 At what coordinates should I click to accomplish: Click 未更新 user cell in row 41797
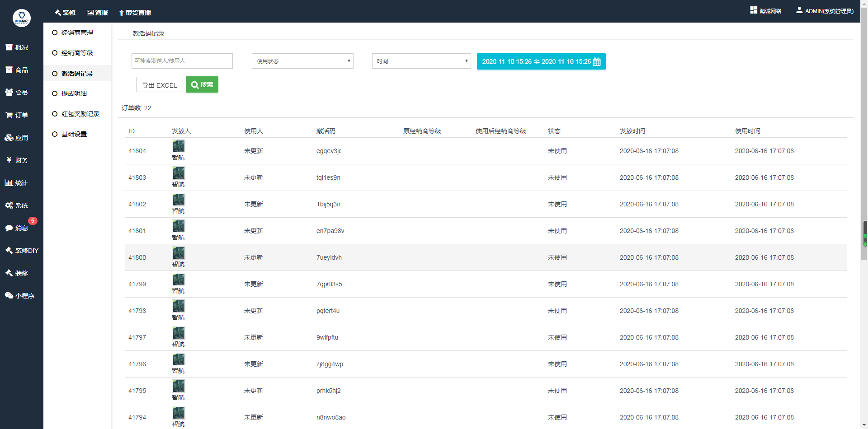[x=254, y=337]
